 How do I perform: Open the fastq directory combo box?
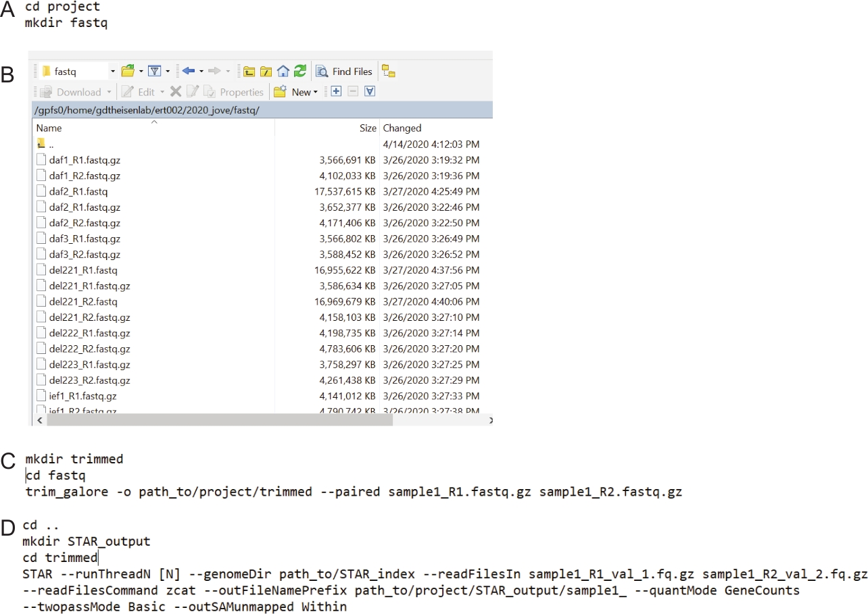tap(78, 71)
